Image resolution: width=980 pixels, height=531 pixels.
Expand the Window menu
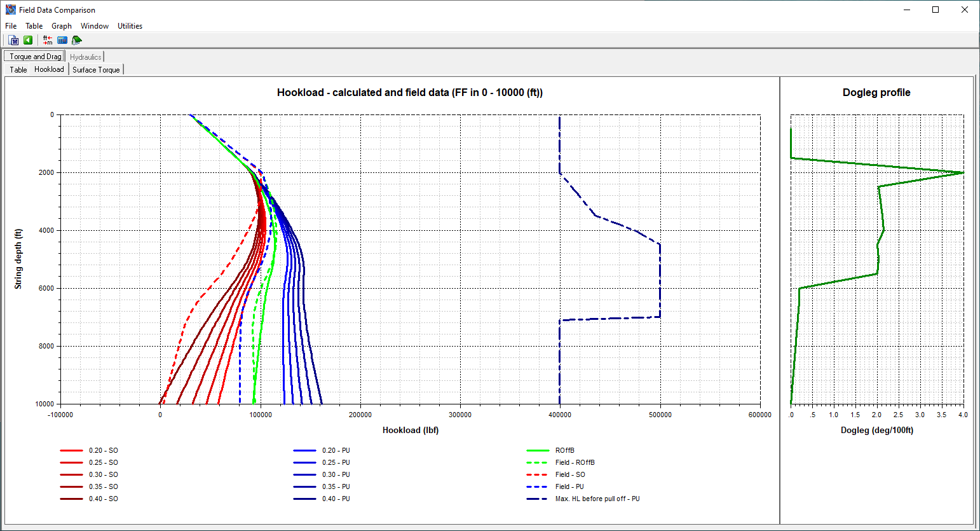95,26
